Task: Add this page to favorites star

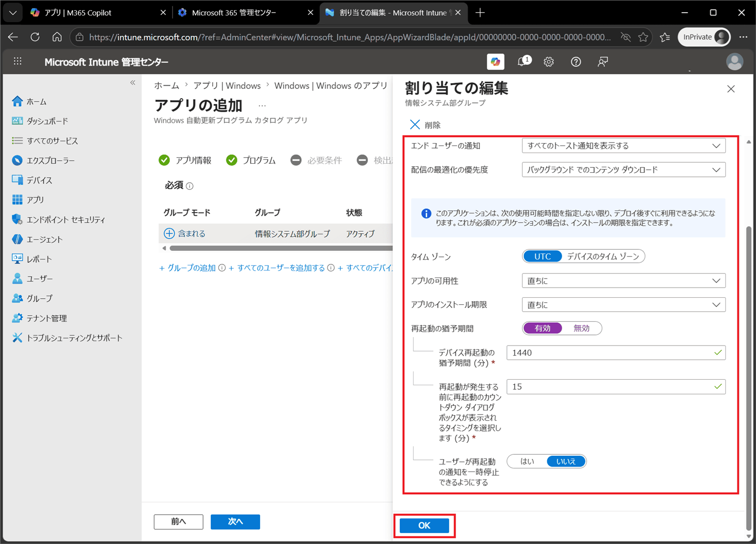Action: (643, 37)
